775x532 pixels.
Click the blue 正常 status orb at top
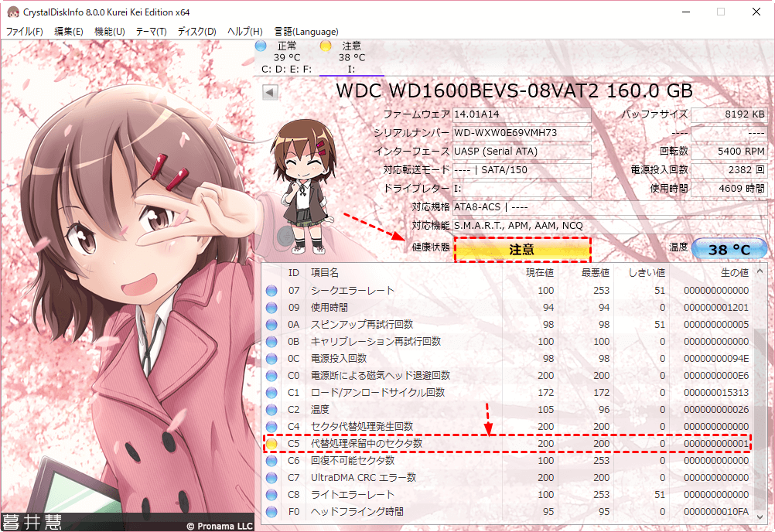click(261, 46)
